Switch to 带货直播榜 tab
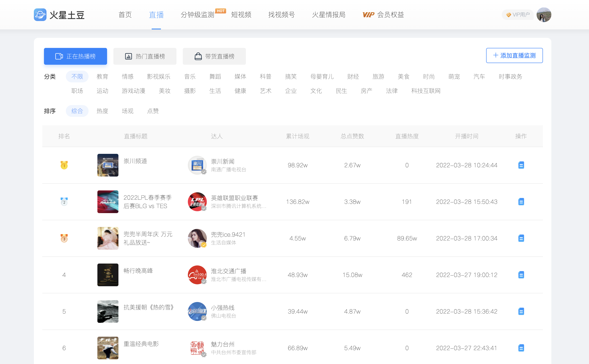The image size is (589, 364). coord(214,56)
